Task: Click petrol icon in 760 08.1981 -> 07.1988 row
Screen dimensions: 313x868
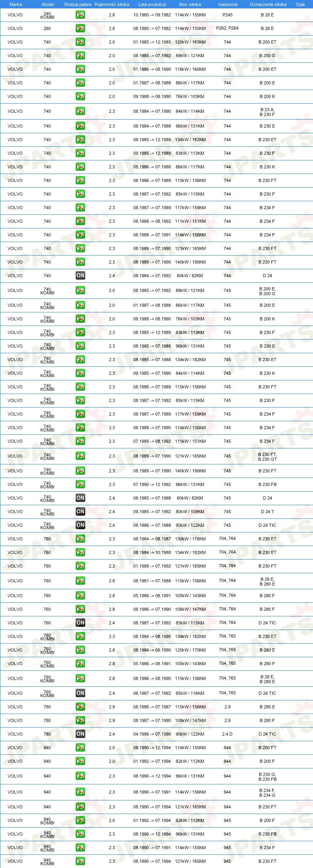Action: 80,581
